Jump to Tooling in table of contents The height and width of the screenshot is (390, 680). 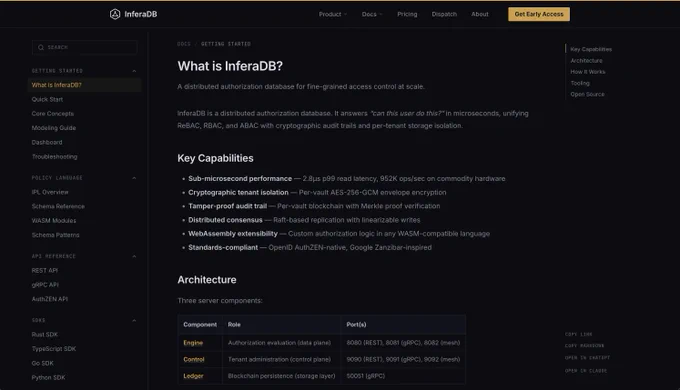(580, 83)
